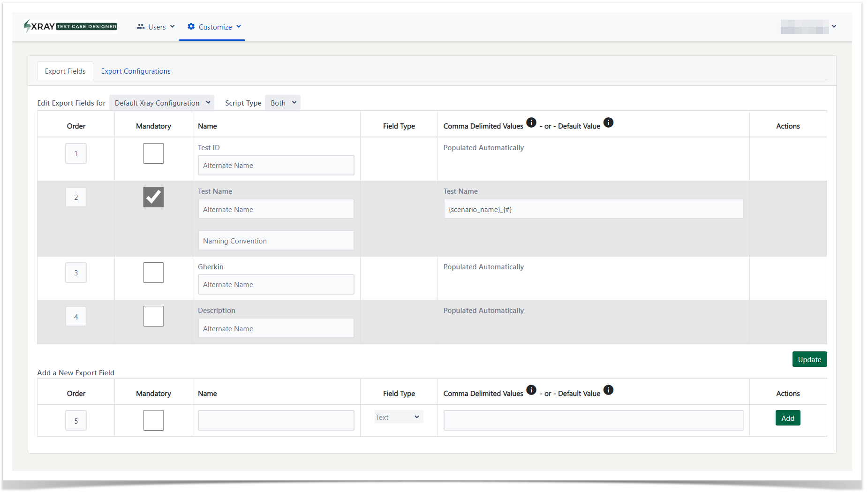Click info icon beside Comma Delimited Values in Add table
Viewport: 868px width, 494px height.
click(531, 390)
